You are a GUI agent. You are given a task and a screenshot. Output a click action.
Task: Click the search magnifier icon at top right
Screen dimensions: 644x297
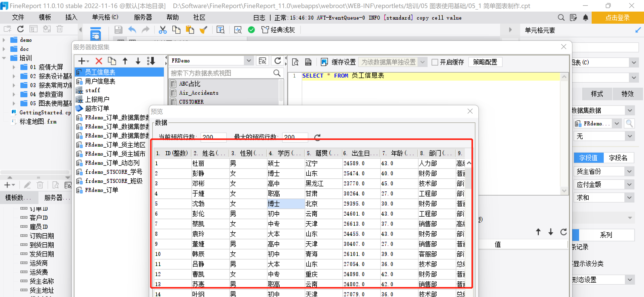[561, 18]
